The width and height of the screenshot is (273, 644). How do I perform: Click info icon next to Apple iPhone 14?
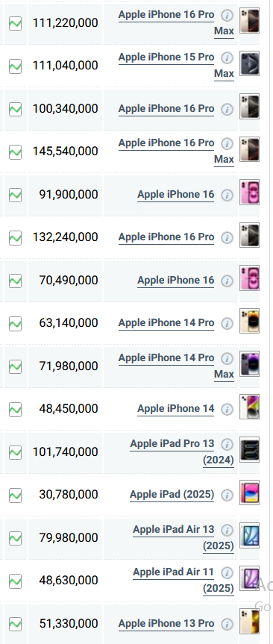227,409
